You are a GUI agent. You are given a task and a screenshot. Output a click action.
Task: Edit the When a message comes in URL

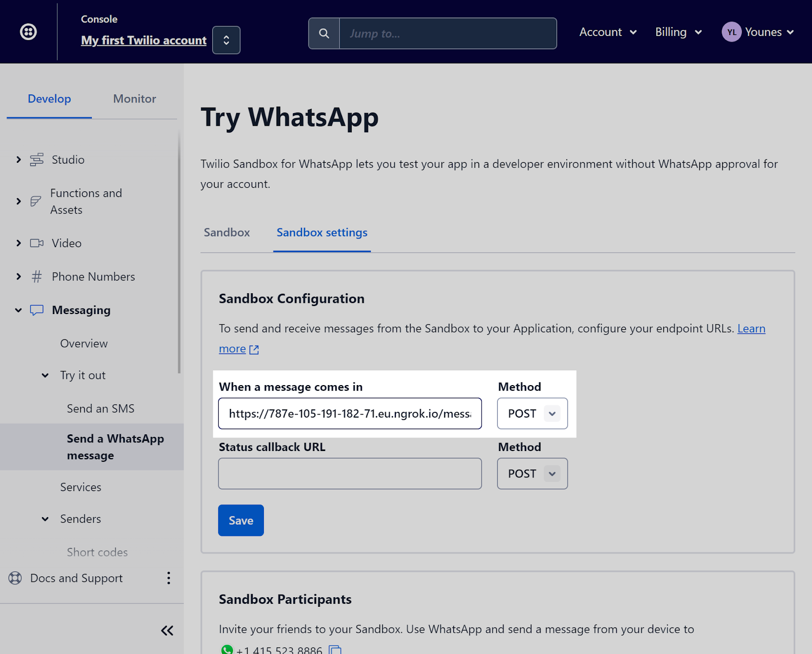point(350,414)
